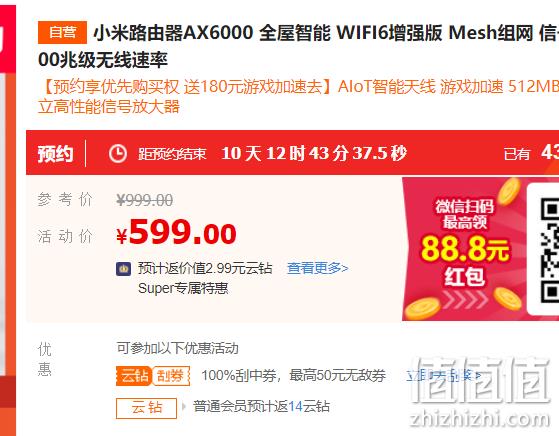Click the countdown timer 10天12时43分
559x436 pixels.
coord(314,154)
